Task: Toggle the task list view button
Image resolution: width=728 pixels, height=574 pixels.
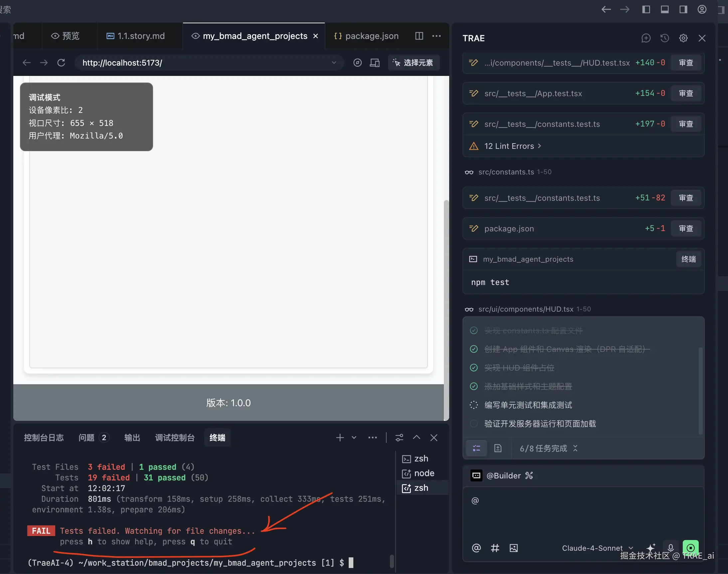Action: pos(476,448)
